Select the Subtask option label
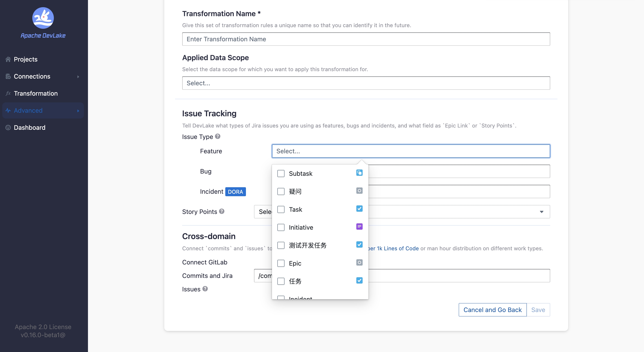The image size is (644, 352). click(x=301, y=173)
